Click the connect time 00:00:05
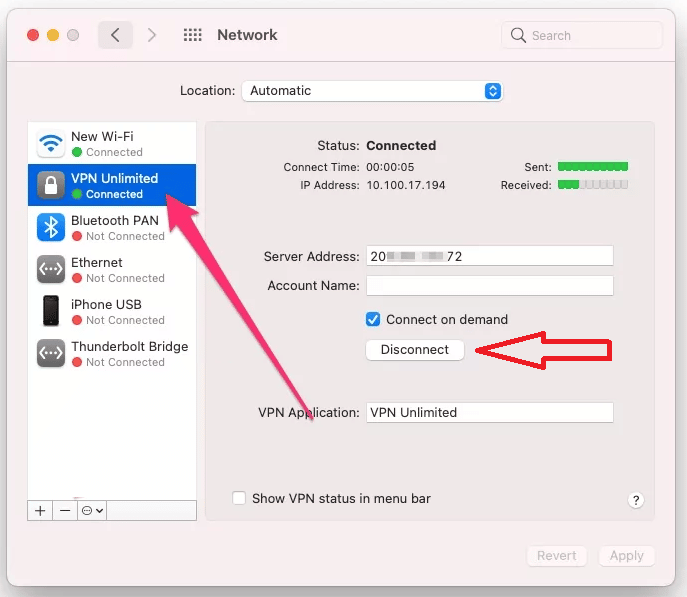The height and width of the screenshot is (597, 687). (x=390, y=167)
